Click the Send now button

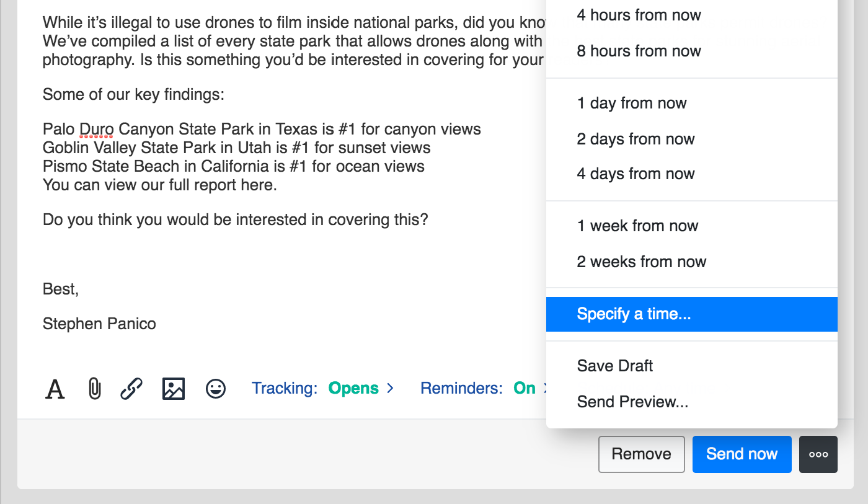(742, 454)
